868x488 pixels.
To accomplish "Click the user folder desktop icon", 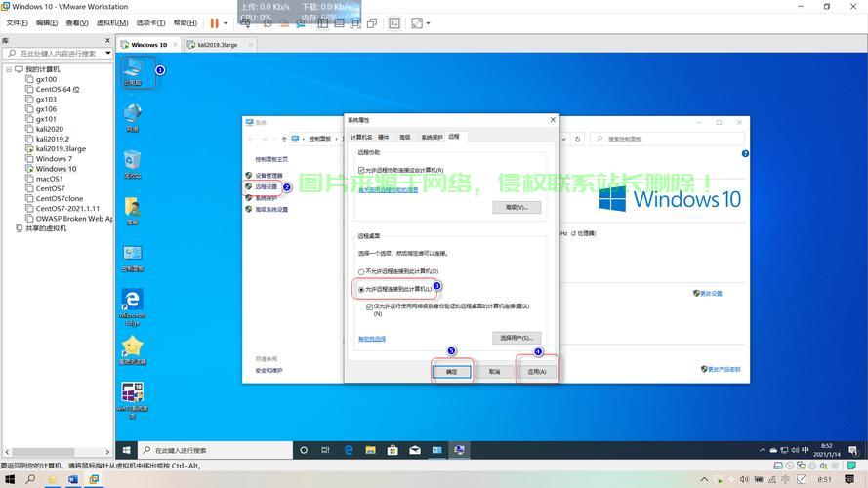I will [133, 211].
